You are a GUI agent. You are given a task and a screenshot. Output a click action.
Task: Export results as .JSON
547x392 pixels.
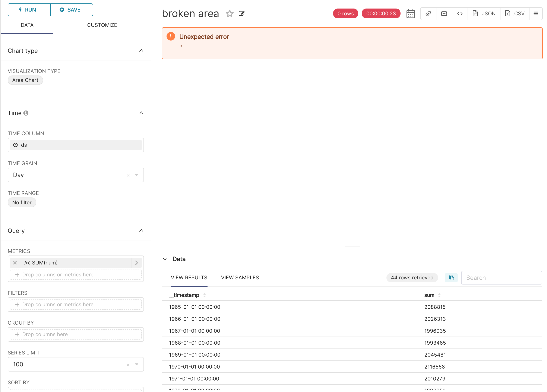(x=484, y=13)
